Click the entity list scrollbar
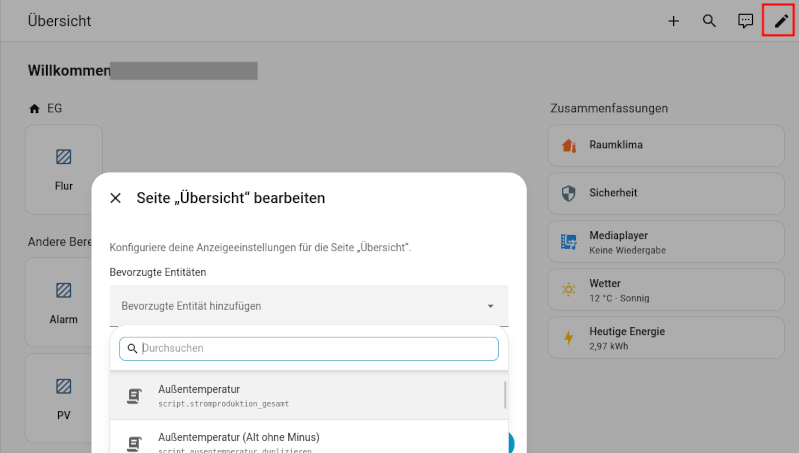The image size is (799, 453). pos(504,394)
